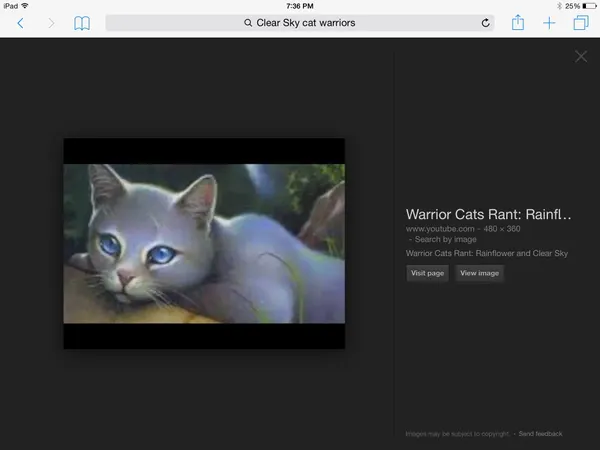Screen dimensions: 600x450
Task: Click the 'Visit page' button
Action: point(427,273)
